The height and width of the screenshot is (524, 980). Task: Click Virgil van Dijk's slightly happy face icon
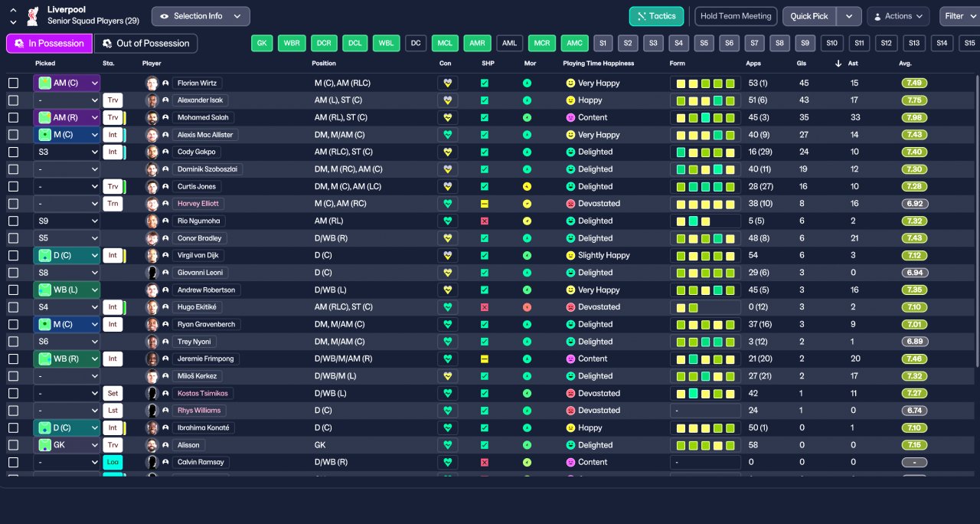[x=570, y=255]
